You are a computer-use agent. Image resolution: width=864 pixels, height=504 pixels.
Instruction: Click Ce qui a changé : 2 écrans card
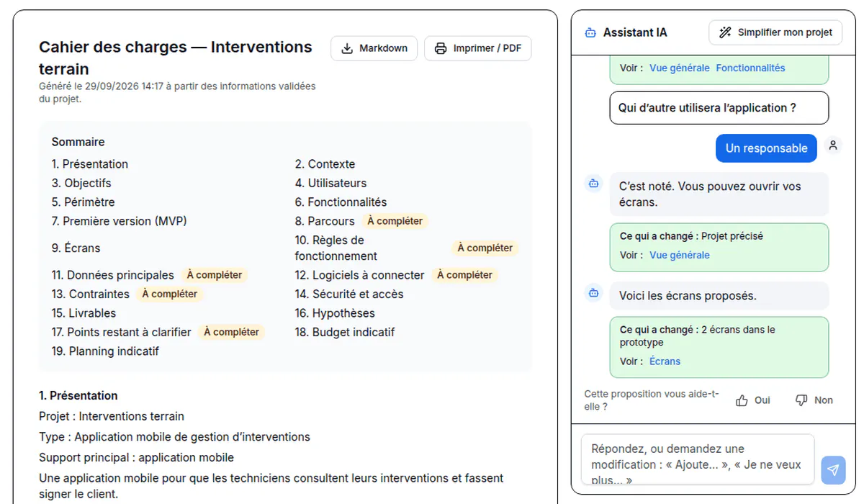point(719,347)
